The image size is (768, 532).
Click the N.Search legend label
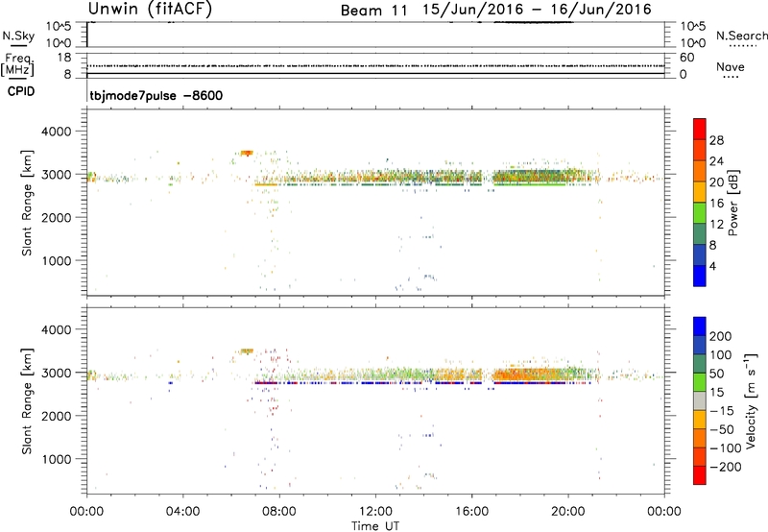[x=741, y=36]
